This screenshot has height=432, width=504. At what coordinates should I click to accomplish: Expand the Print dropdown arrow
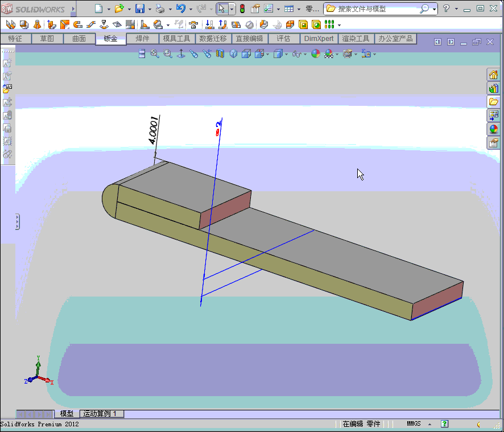pos(170,9)
